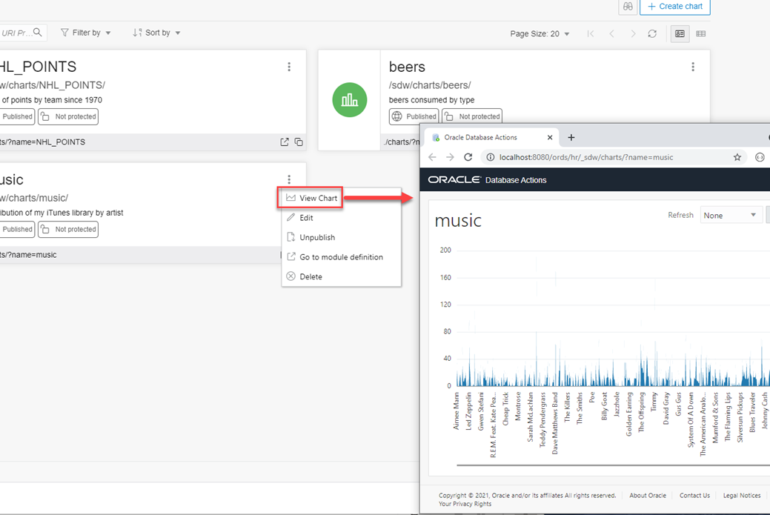This screenshot has height=515, width=770.
Task: Click the Billy Goat axis label
Action: click(605, 406)
